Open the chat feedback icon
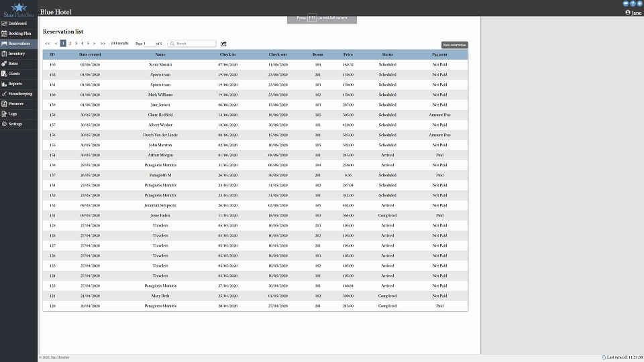Image resolution: width=644 pixels, height=362 pixels. [625, 3]
